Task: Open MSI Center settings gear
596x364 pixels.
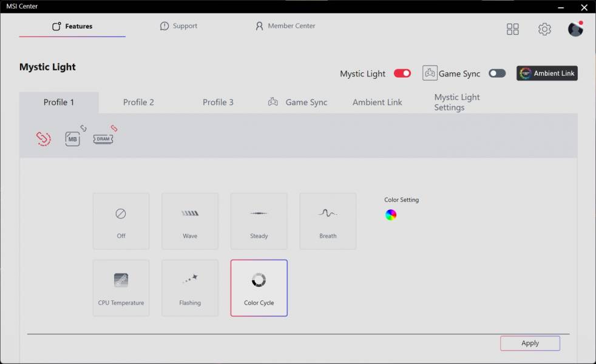Action: (x=544, y=29)
